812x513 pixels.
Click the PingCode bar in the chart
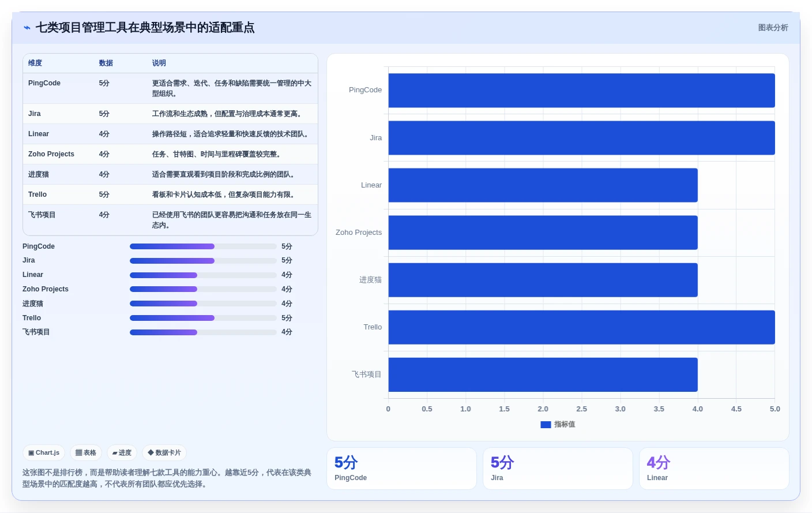(581, 91)
